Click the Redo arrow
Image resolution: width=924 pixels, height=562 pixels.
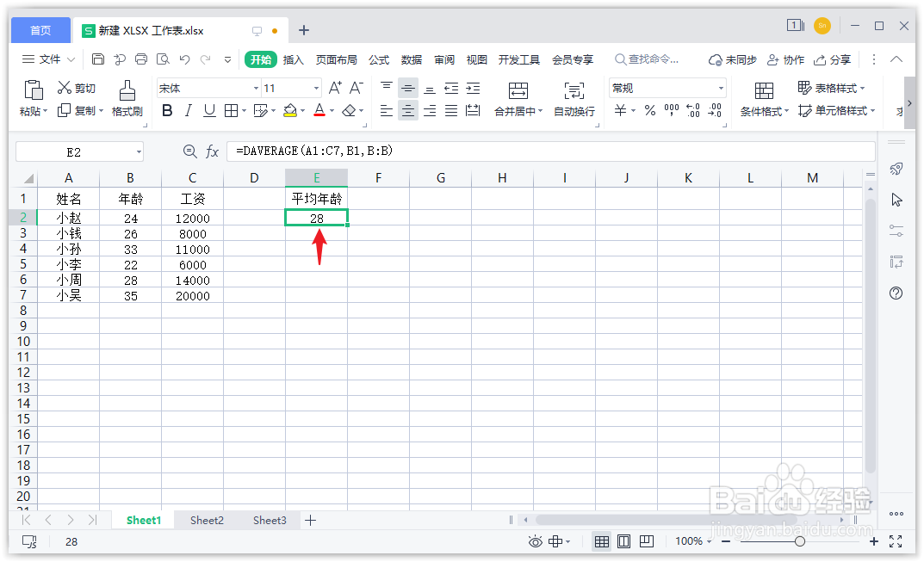coord(206,59)
